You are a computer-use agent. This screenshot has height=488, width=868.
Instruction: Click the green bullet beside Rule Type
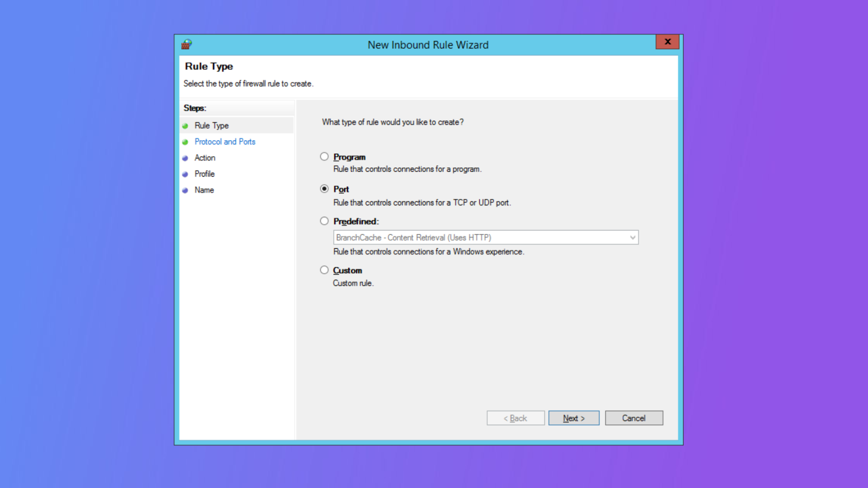pyautogui.click(x=186, y=125)
